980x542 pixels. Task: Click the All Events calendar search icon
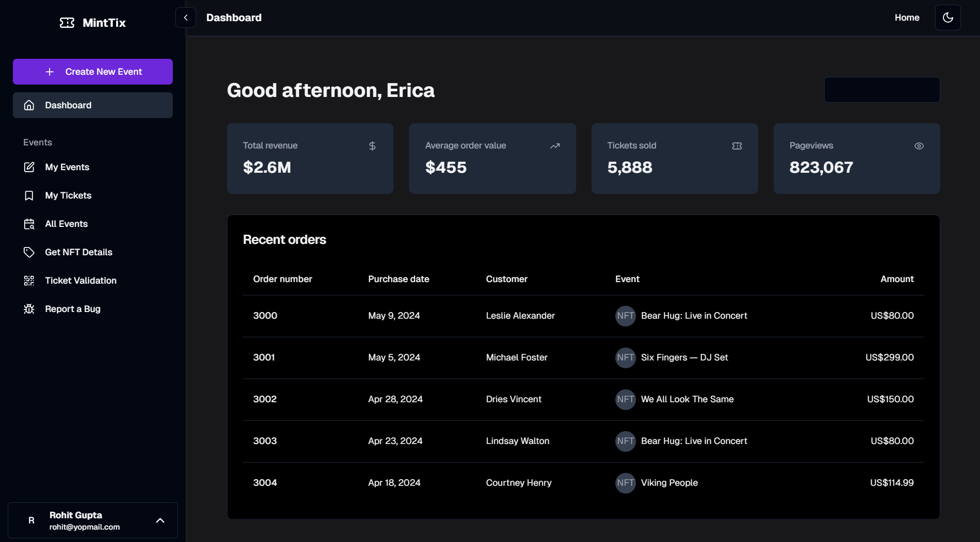pos(29,224)
